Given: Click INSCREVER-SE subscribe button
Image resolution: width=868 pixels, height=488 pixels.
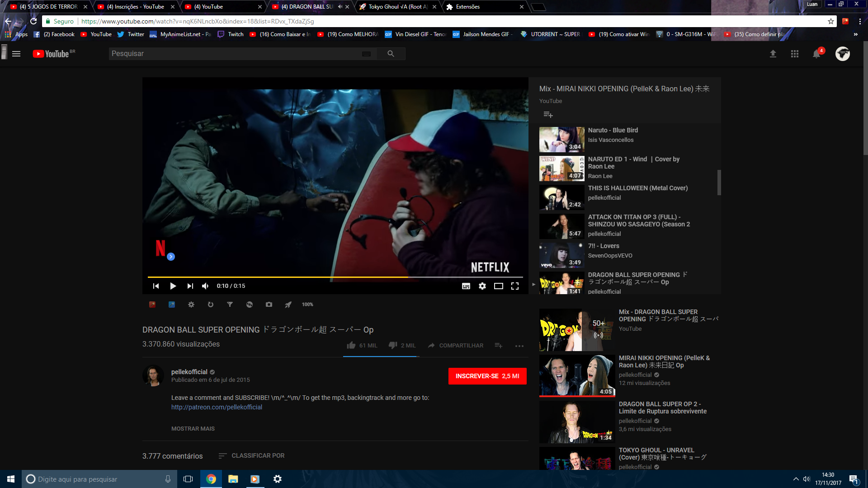Looking at the screenshot, I should click(487, 376).
